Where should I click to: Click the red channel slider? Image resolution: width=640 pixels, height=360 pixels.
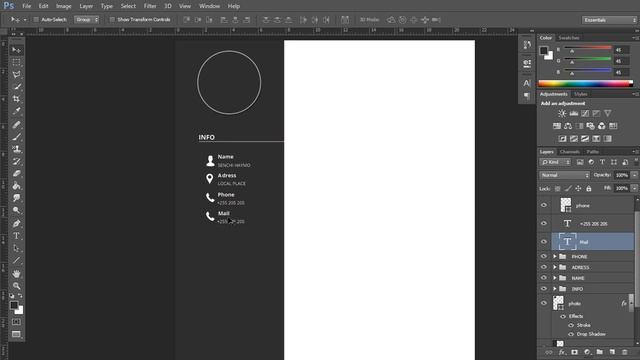click(x=588, y=48)
